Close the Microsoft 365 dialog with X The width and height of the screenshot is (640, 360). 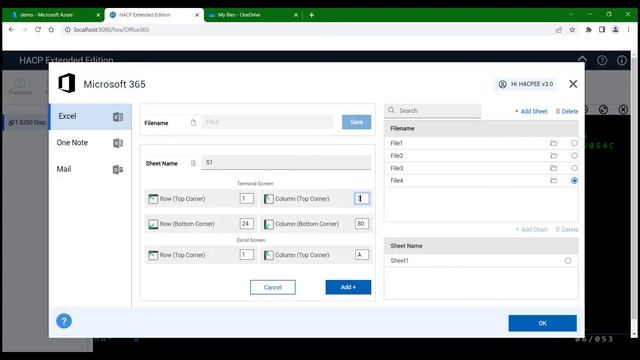click(573, 84)
